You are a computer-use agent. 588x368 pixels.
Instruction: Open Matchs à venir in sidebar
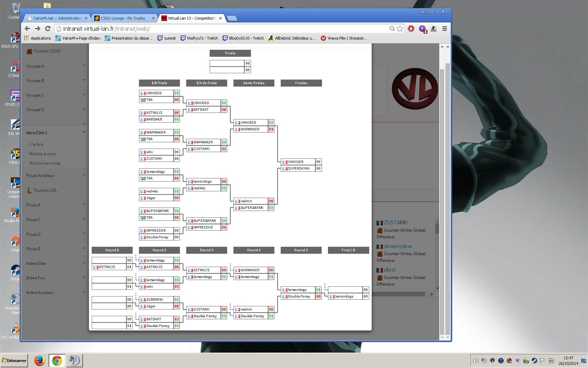[x=43, y=154]
